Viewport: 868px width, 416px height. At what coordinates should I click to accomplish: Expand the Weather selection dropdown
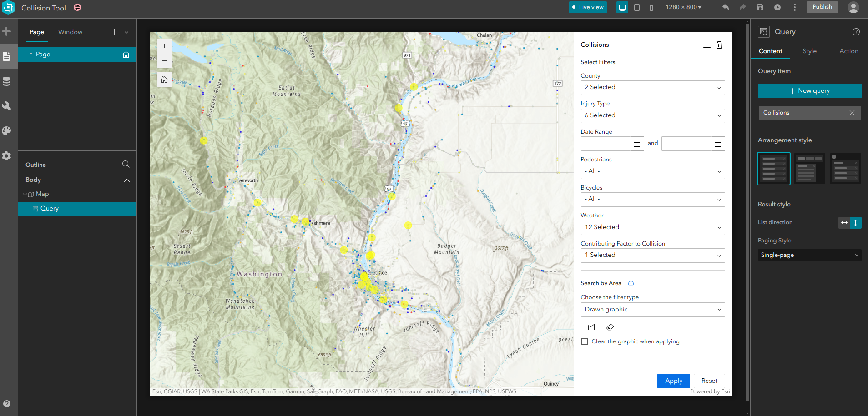(x=653, y=227)
